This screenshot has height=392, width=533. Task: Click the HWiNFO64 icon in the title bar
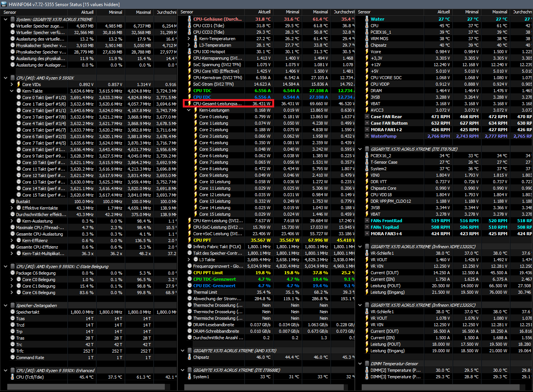click(4, 4)
